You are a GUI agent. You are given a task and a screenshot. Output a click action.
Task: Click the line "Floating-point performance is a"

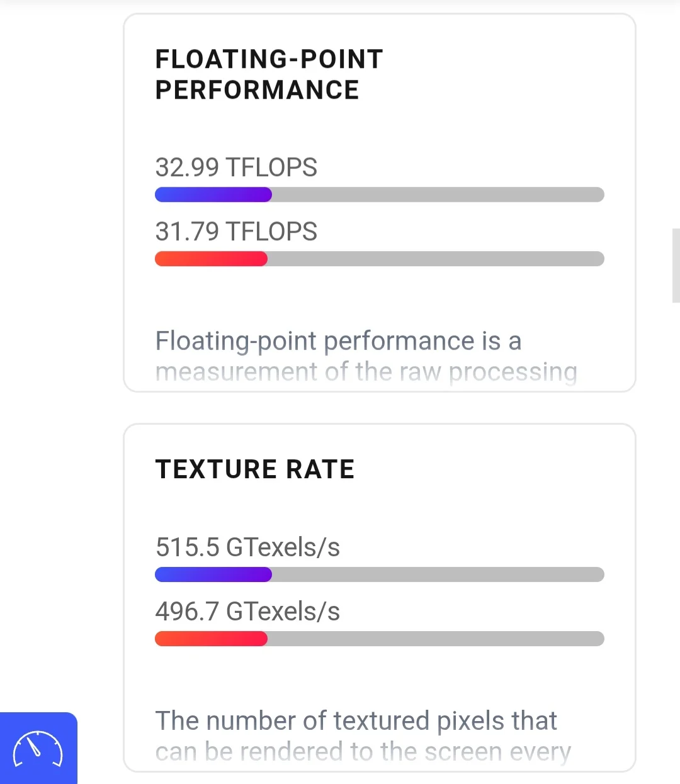(338, 341)
